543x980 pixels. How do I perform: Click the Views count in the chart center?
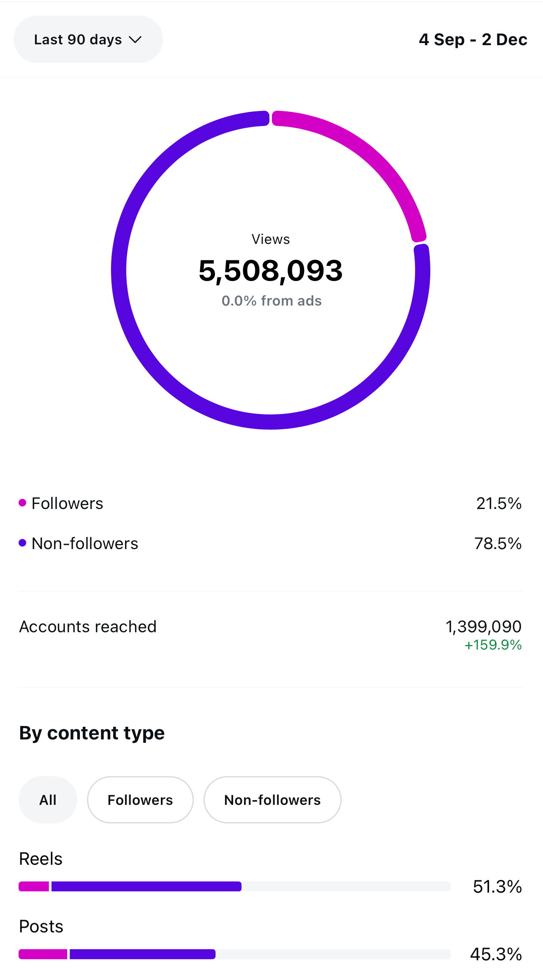click(270, 271)
